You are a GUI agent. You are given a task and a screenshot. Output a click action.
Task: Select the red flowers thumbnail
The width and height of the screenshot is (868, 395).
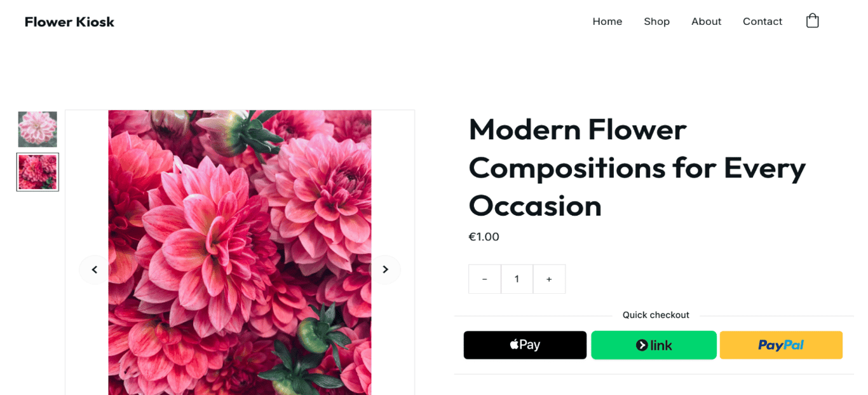(37, 172)
